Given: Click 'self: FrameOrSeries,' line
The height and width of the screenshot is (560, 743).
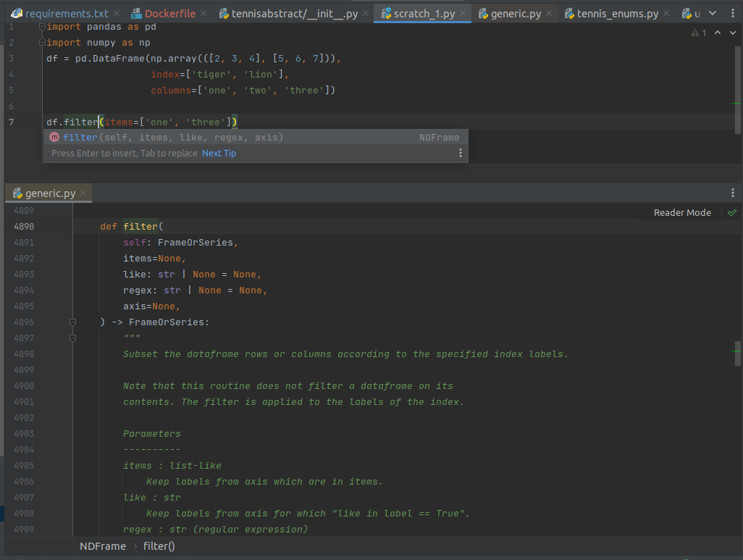Looking at the screenshot, I should 180,242.
